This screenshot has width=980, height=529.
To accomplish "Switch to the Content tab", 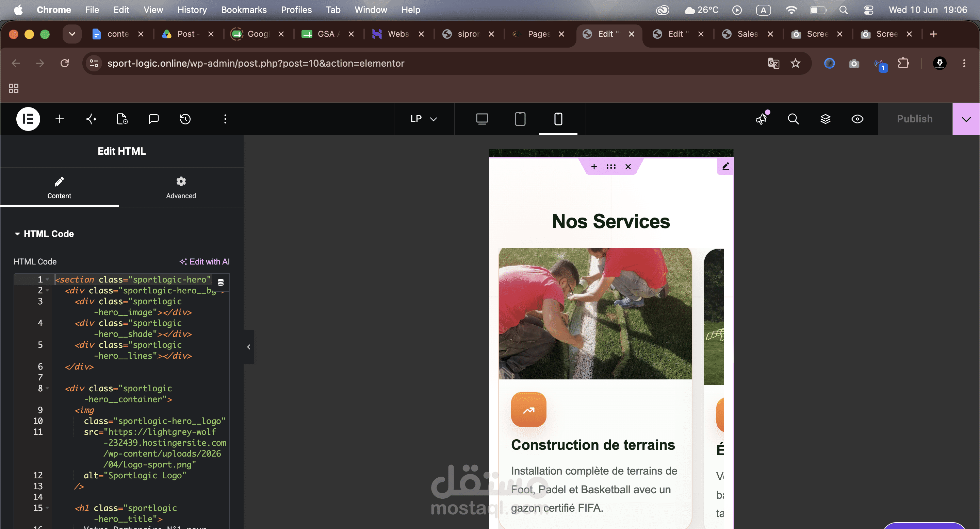I will pos(59,188).
